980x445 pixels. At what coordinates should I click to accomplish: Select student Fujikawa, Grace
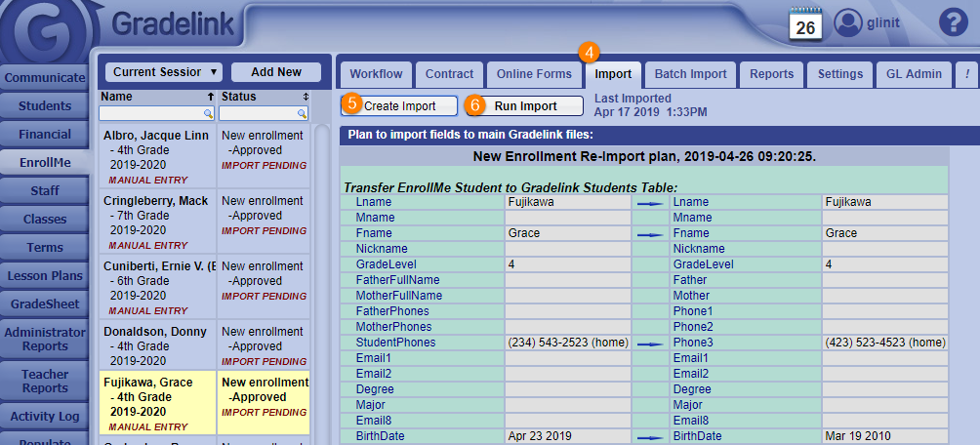(x=157, y=404)
